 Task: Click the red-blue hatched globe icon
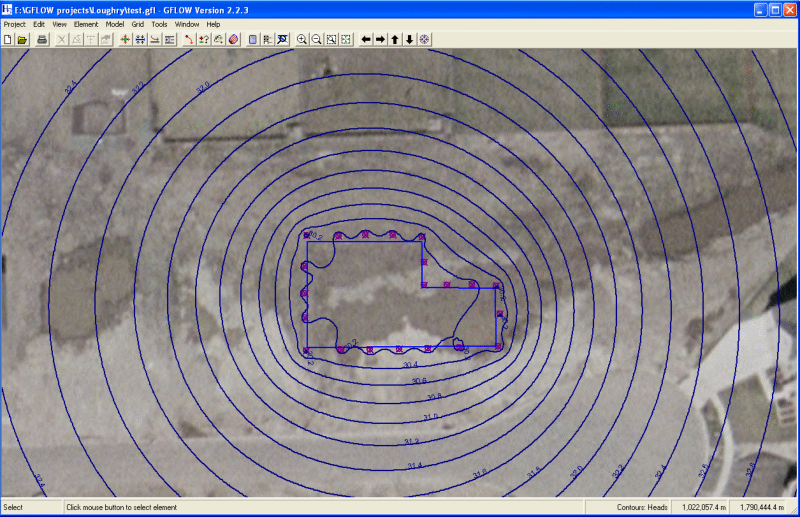point(233,39)
